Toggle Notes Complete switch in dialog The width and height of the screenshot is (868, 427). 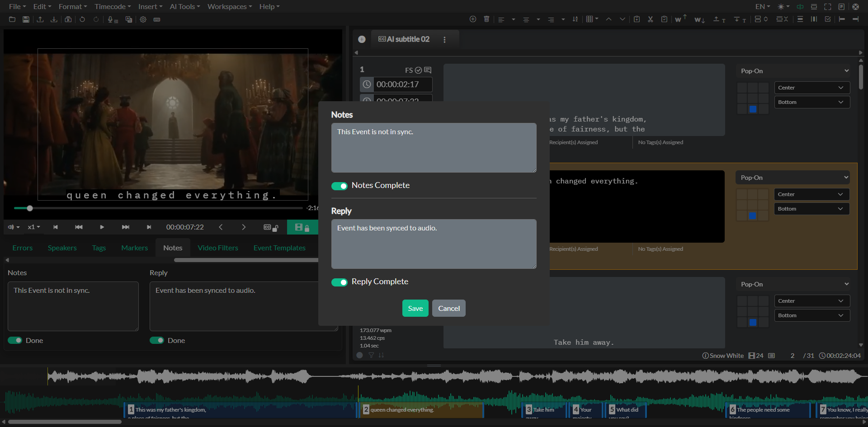[340, 186]
